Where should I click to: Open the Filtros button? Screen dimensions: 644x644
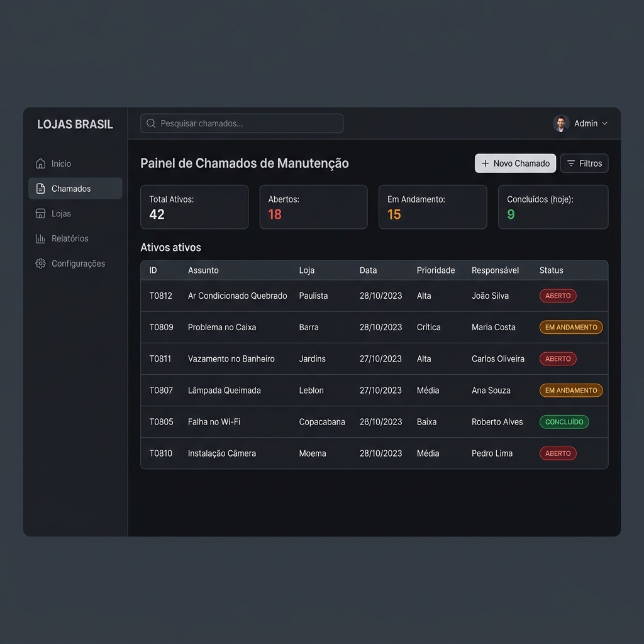tap(584, 164)
